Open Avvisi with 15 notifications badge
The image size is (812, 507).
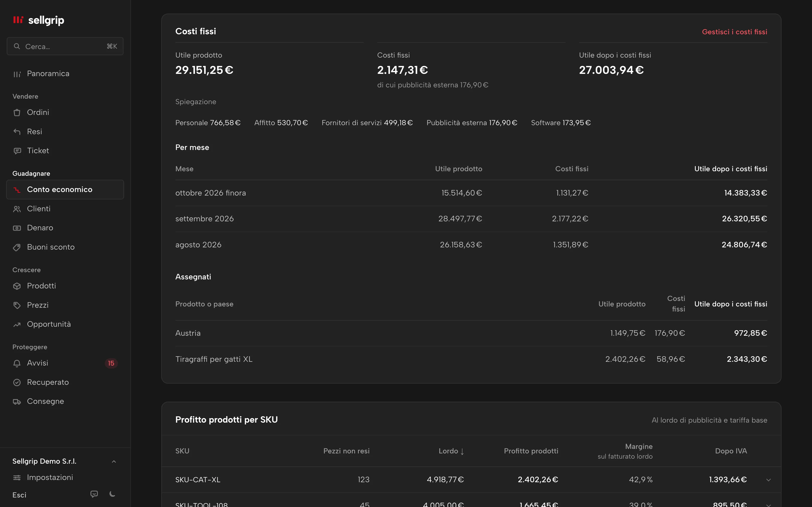65,363
